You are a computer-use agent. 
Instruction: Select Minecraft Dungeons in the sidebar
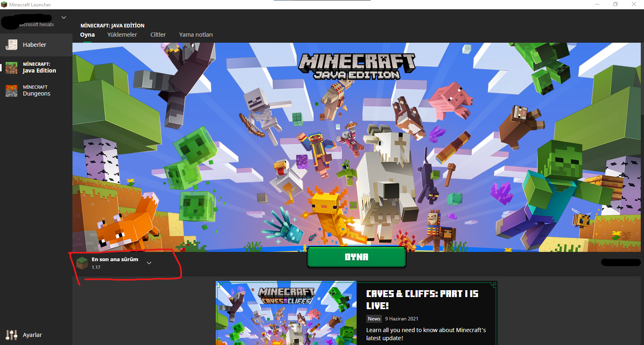[x=36, y=91]
